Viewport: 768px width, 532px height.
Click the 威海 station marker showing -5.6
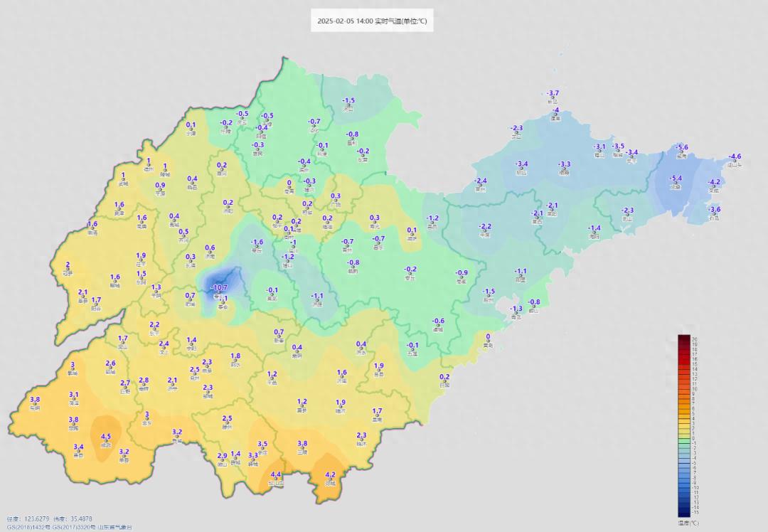tap(681, 153)
